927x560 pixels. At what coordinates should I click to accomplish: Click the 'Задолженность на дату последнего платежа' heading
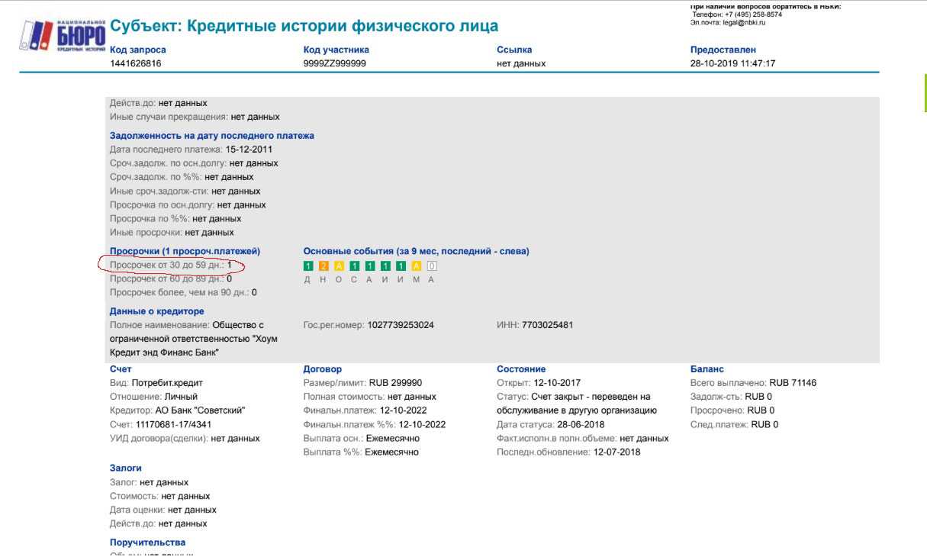tap(211, 136)
